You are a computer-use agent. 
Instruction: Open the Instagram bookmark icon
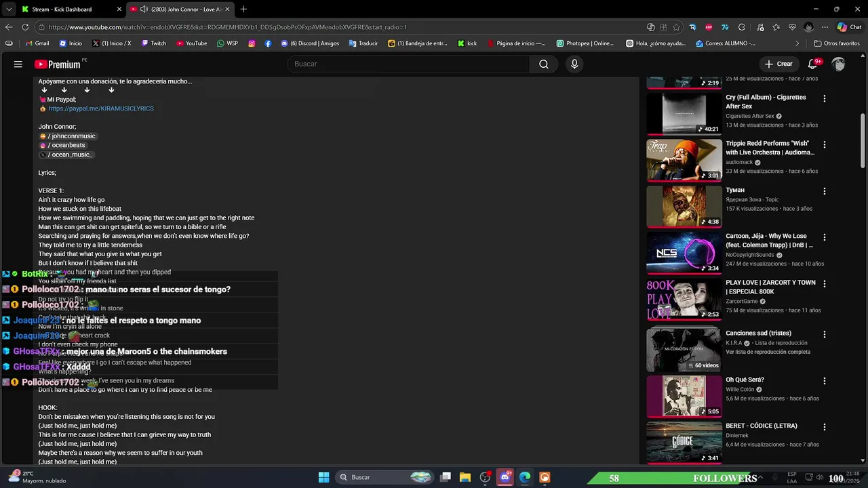[x=252, y=43]
